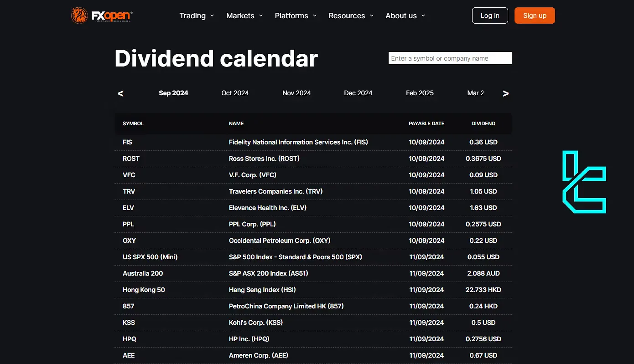
Task: Click the 0.2756 USD dividend value
Action: click(x=483, y=339)
